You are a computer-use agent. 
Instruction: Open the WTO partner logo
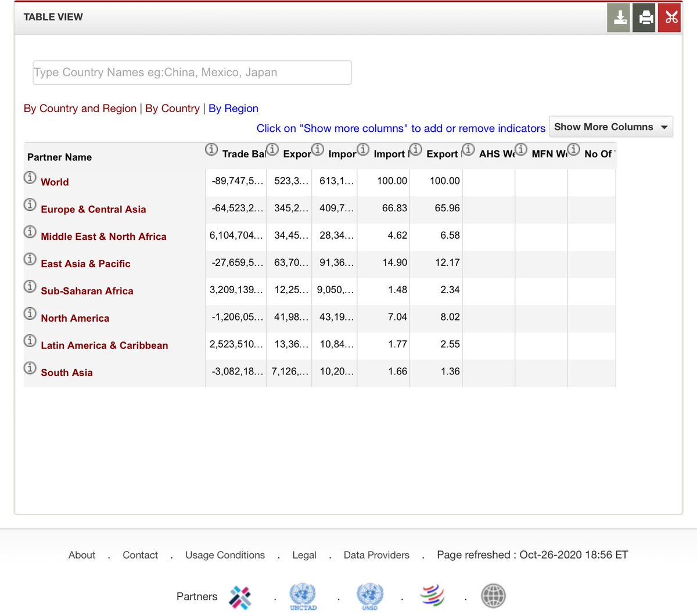click(433, 596)
